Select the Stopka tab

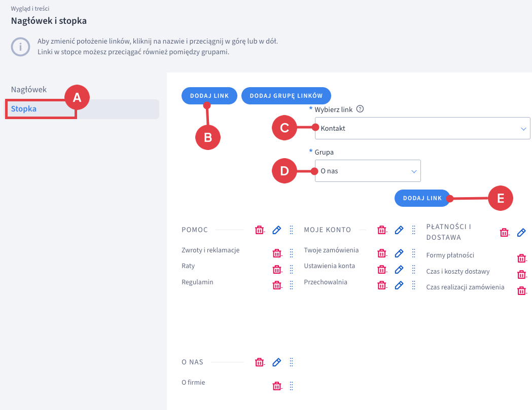pos(24,109)
